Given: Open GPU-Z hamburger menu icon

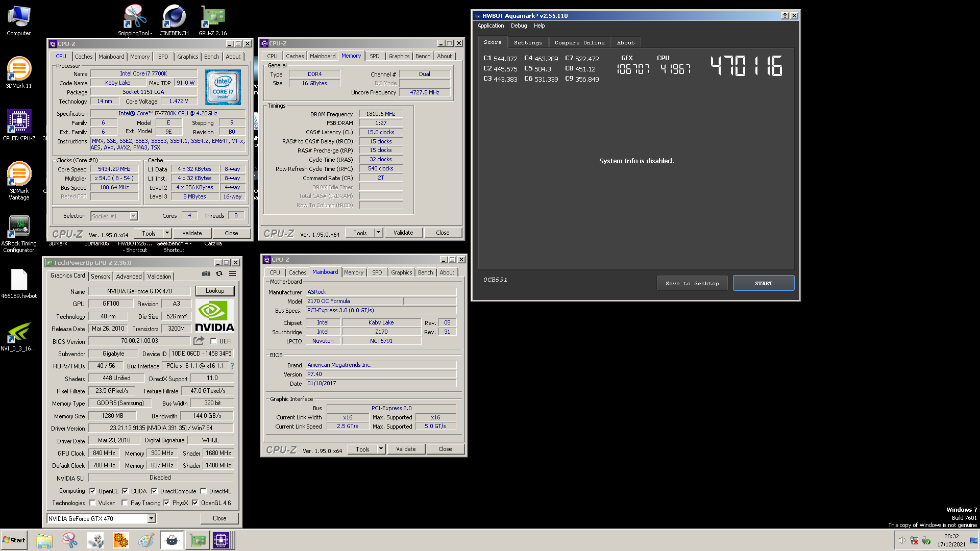Looking at the screenshot, I should click(x=233, y=273).
